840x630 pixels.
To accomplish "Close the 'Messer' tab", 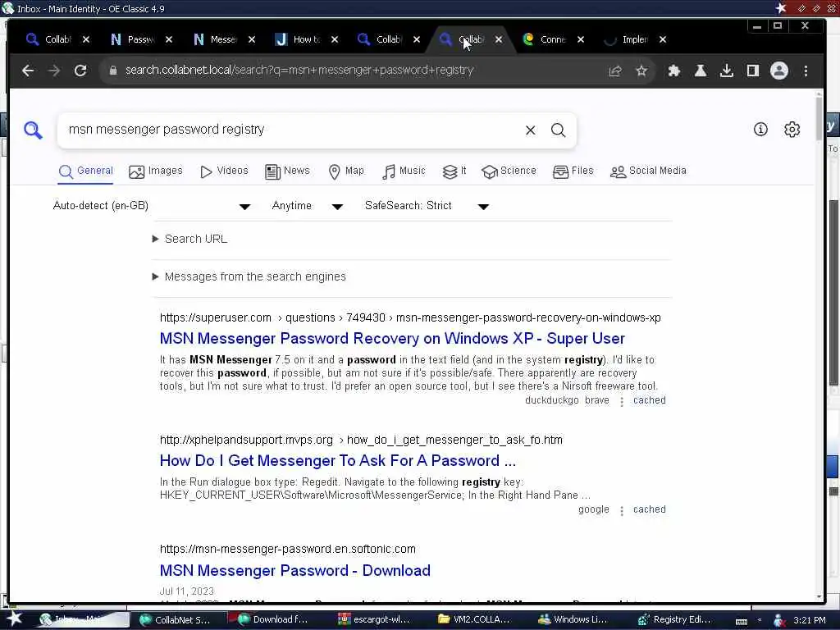I will click(252, 39).
